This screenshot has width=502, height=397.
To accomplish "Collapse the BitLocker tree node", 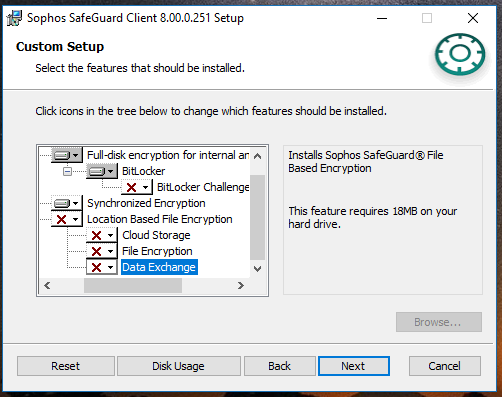I will [67, 172].
